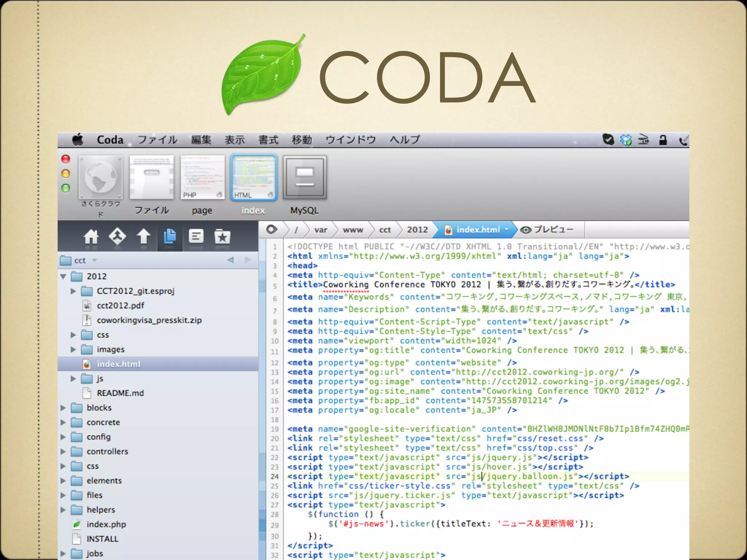Click the coworkingvisa_presskit.zip archive icon

pos(87,320)
